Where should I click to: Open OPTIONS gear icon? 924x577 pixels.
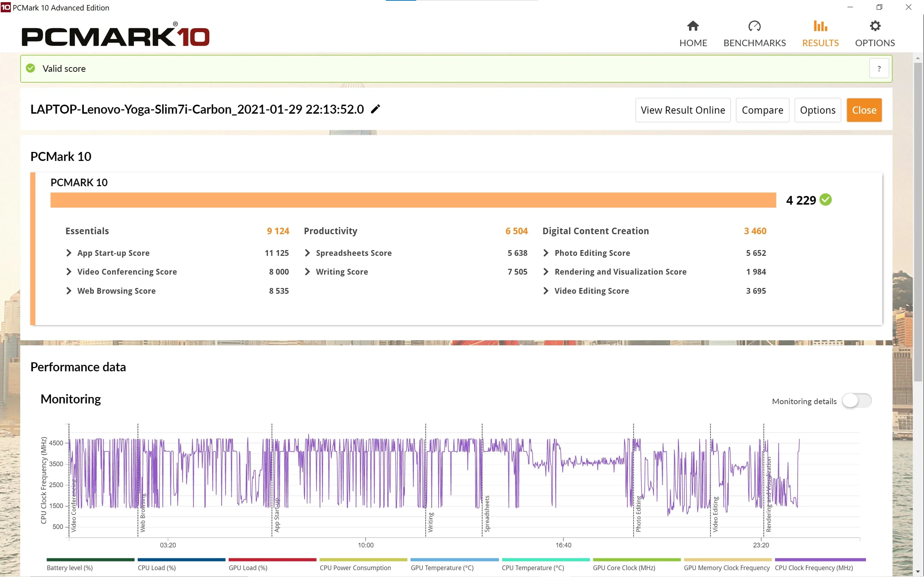875,26
